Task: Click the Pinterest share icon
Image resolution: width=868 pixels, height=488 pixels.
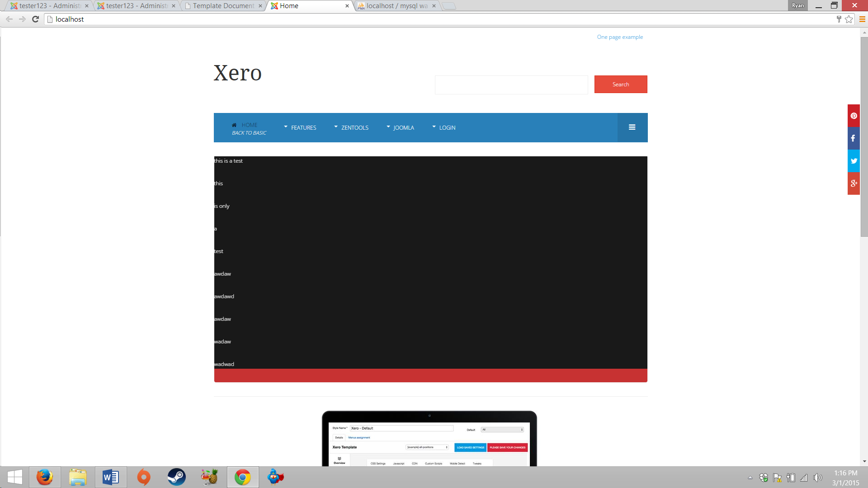Action: [x=854, y=116]
